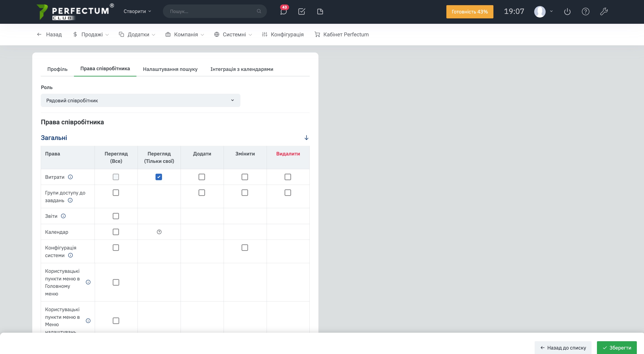Expand the Створити dropdown menu
Screen dimensions: 644x354
pyautogui.click(x=137, y=11)
